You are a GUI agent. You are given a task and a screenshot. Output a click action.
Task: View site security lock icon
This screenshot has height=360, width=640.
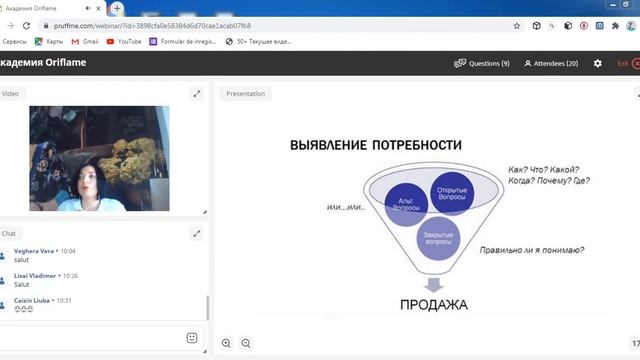click(x=46, y=26)
